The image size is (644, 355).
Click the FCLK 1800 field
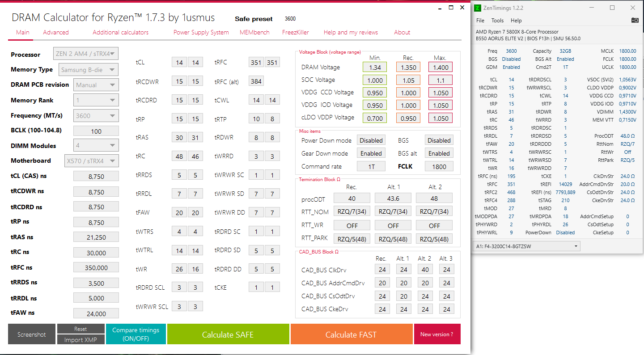coord(439,166)
